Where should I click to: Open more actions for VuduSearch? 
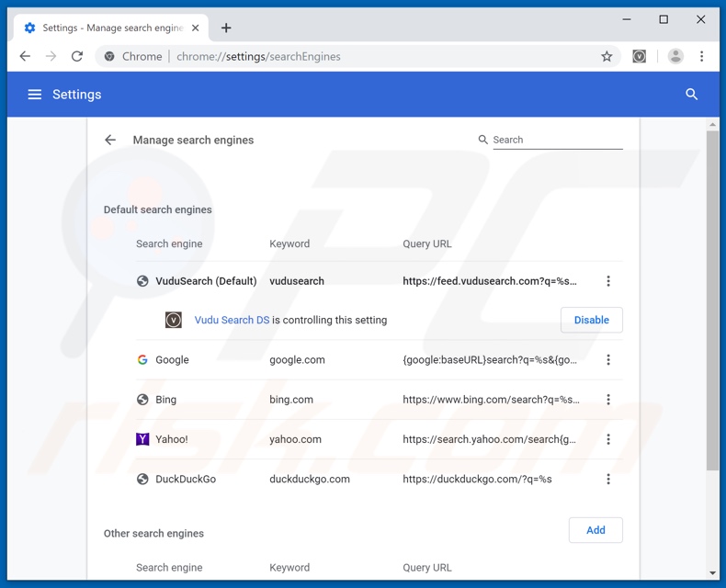[x=608, y=281]
